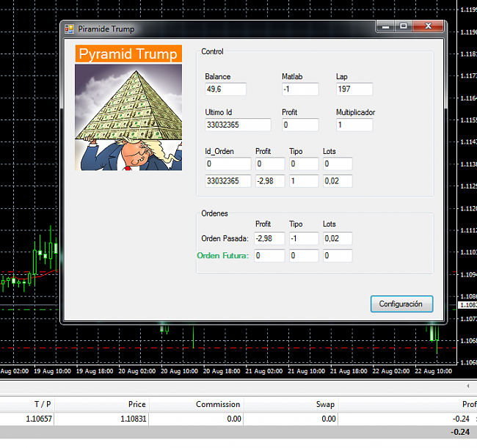Click the Orden Futura Tipo field
This screenshot has height=448, width=477.
click(304, 256)
